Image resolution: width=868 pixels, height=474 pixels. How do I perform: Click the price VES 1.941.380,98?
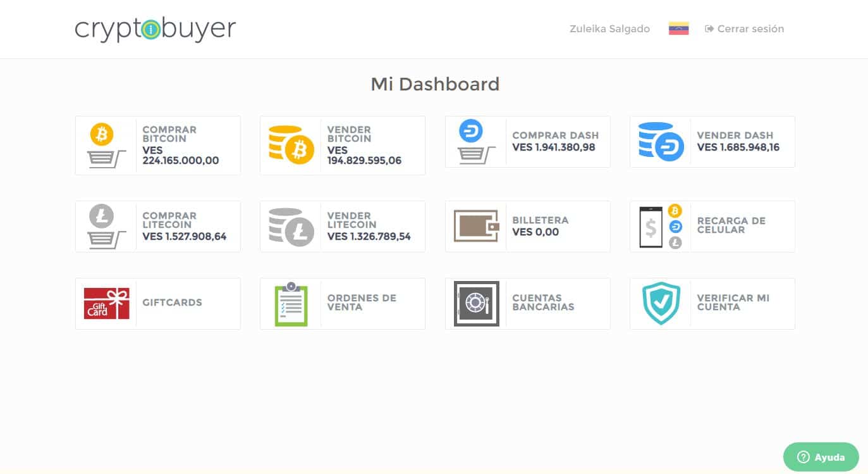554,147
